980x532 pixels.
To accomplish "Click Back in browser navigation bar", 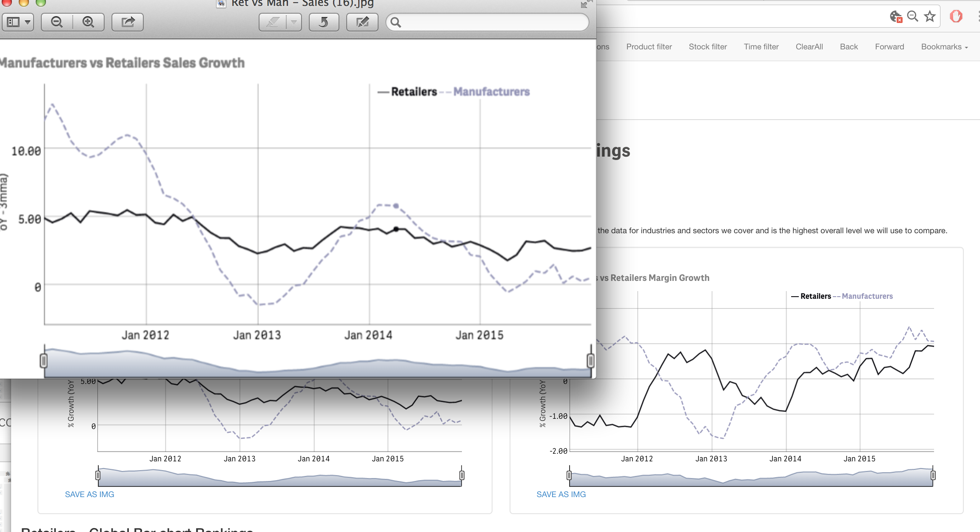I will 849,47.
